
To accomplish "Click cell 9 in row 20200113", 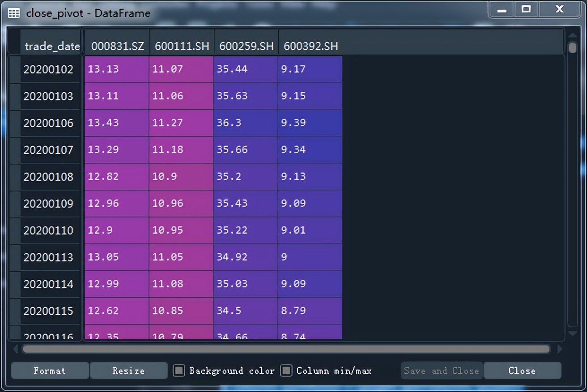I will [x=310, y=257].
